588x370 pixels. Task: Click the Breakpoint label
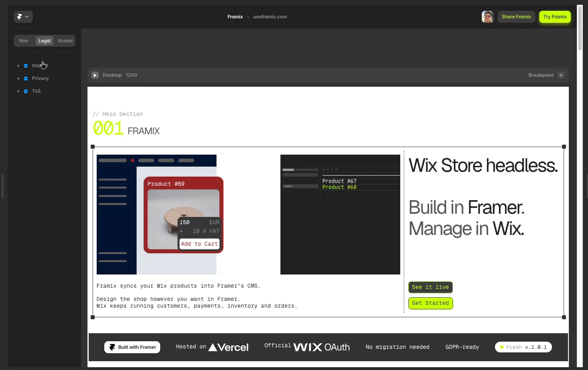541,75
